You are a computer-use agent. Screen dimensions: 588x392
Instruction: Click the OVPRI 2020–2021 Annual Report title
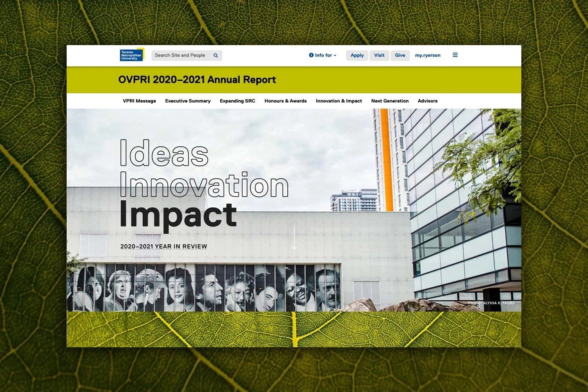(197, 80)
